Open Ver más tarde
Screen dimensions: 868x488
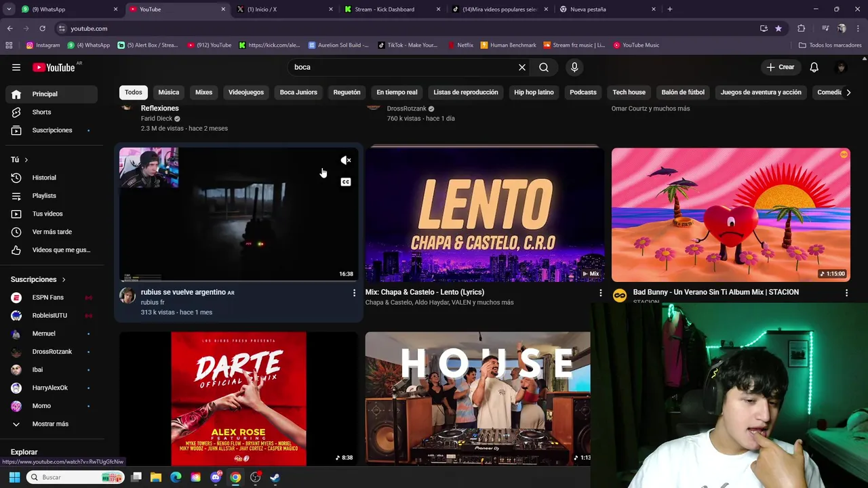[52, 232]
